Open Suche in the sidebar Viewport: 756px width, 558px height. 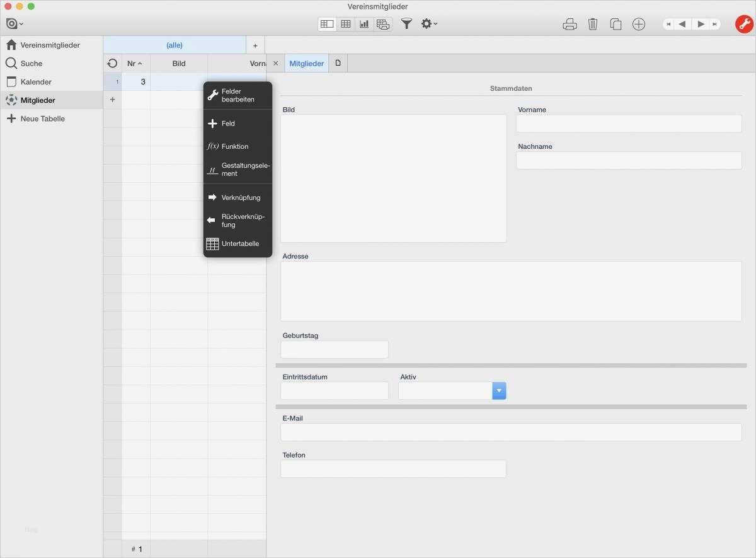coord(51,64)
